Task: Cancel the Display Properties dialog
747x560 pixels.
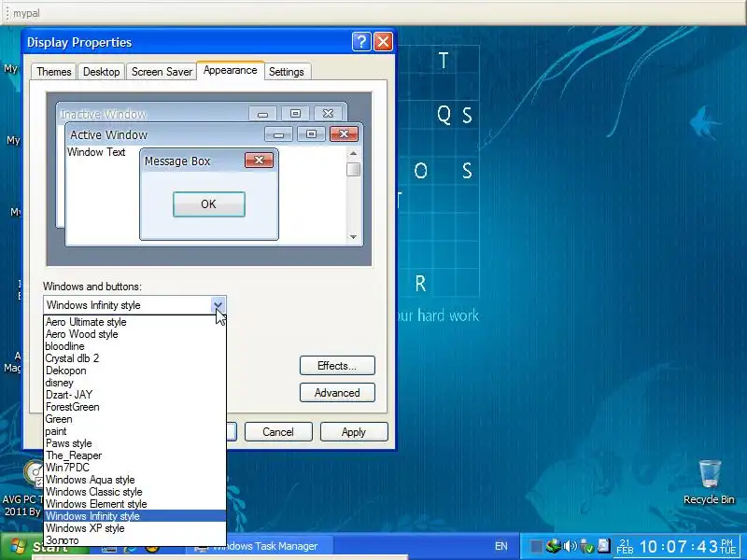Action: (278, 432)
